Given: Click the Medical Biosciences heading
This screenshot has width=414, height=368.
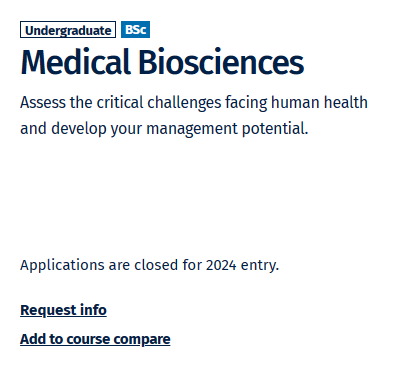Looking at the screenshot, I should click(162, 62).
